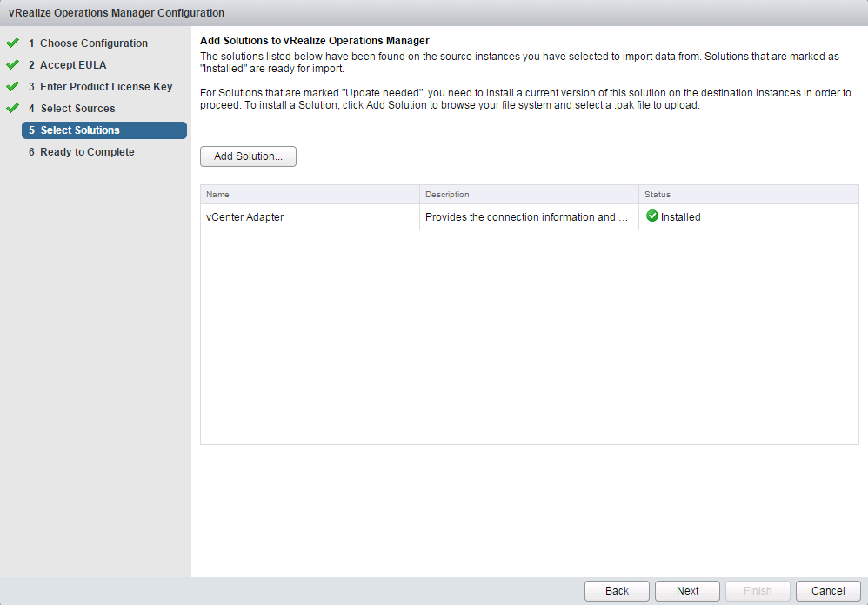Click green checkmark beside Select Sources
The height and width of the screenshot is (605, 868).
click(x=13, y=108)
